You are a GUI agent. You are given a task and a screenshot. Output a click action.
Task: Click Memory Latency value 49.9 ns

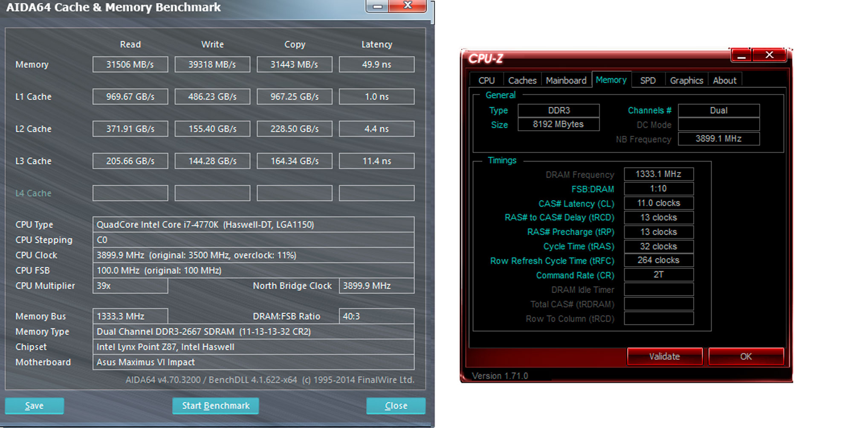tap(376, 64)
